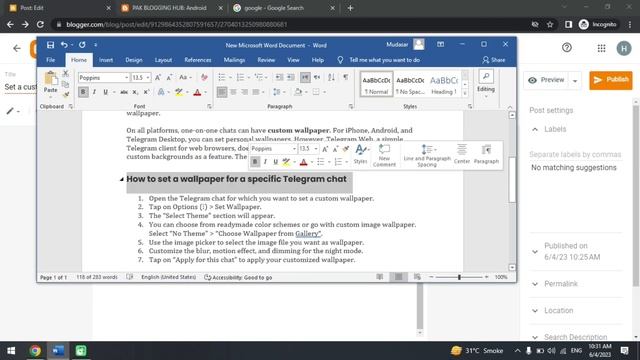Toggle Underline in floating mini toolbar
Viewport: 640px width, 360px height.
tap(276, 162)
